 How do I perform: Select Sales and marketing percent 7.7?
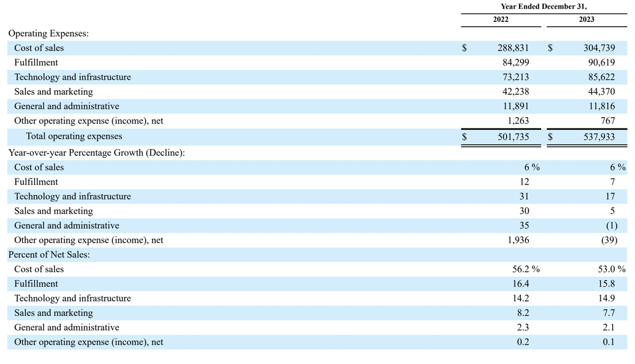coord(609,313)
